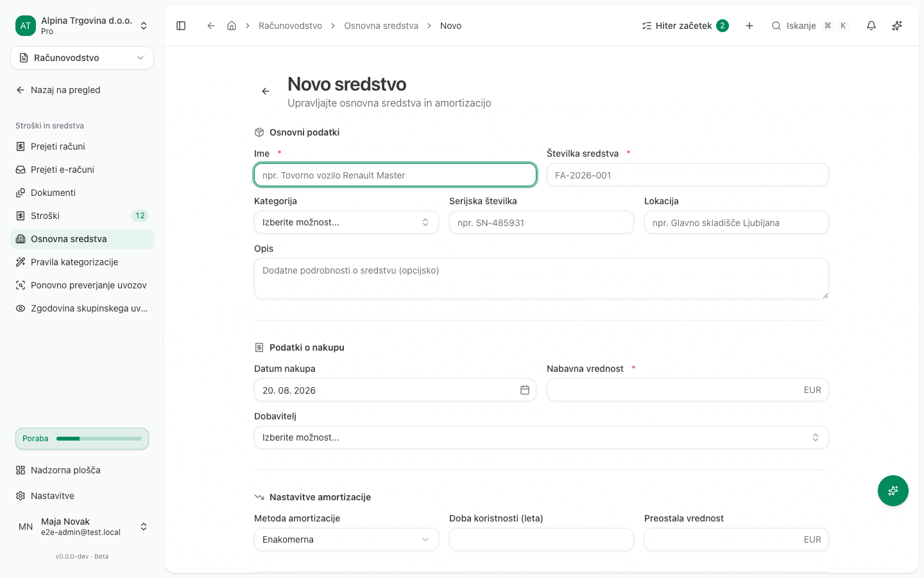This screenshot has height=578, width=924.
Task: Open Ponovno preverjanje uvozov
Action: click(82, 285)
